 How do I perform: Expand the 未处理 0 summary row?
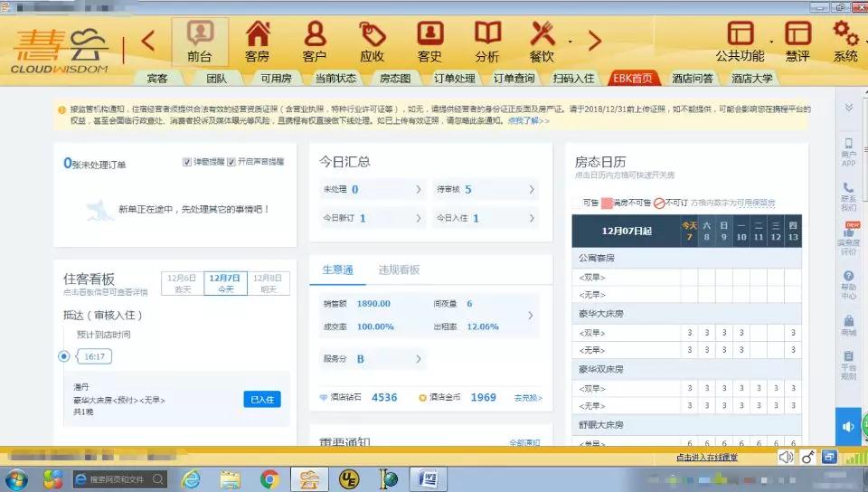[x=373, y=189]
